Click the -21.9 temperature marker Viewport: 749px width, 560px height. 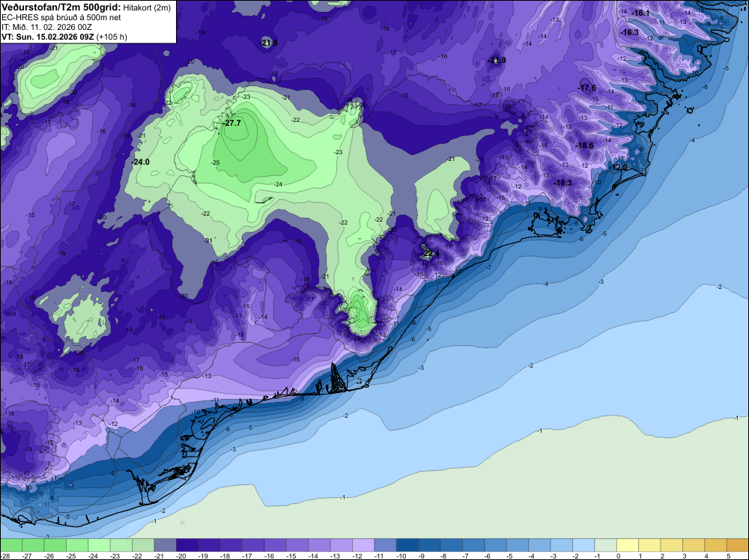[497, 60]
